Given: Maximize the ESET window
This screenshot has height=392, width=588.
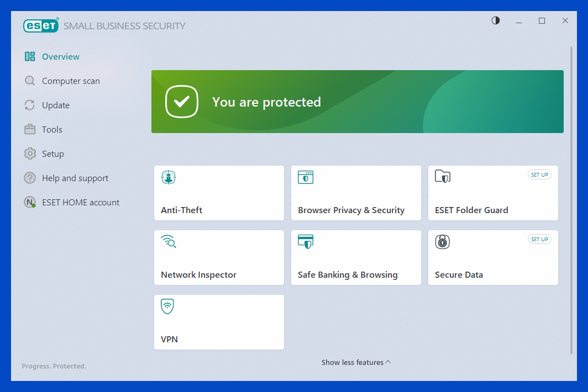Looking at the screenshot, I should (542, 20).
